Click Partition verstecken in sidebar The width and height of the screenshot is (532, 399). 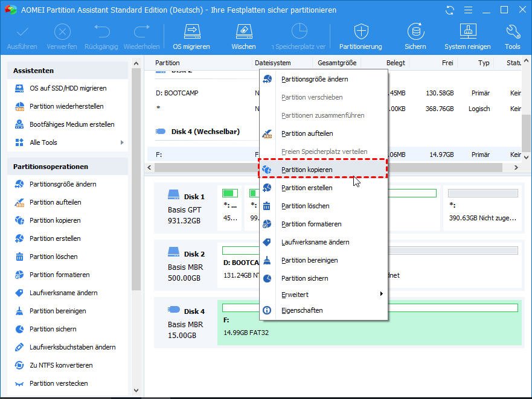click(x=59, y=383)
